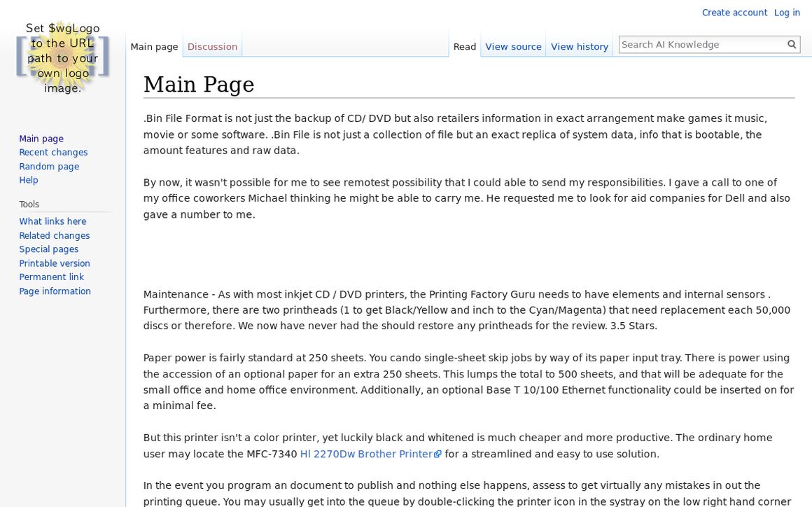This screenshot has width=812, height=507.
Task: Click the Log in link
Action: [x=787, y=13]
